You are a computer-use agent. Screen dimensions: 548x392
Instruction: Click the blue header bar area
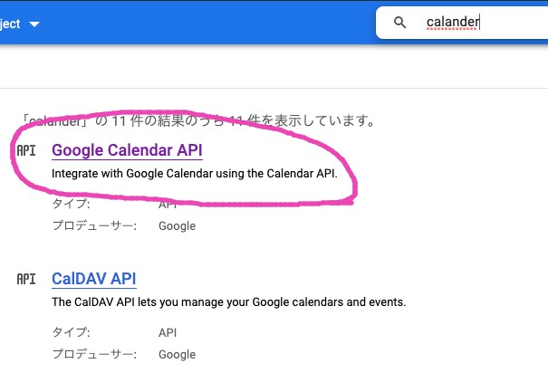click(x=210, y=23)
